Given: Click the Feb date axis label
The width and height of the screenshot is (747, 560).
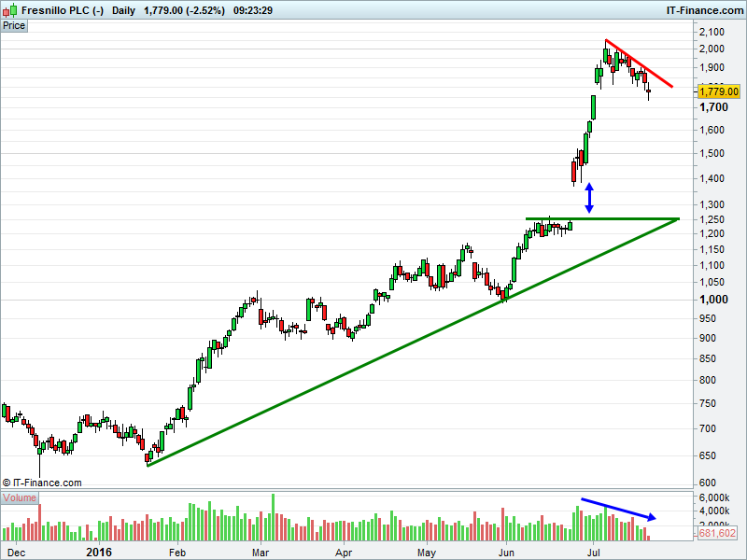Looking at the screenshot, I should (177, 553).
